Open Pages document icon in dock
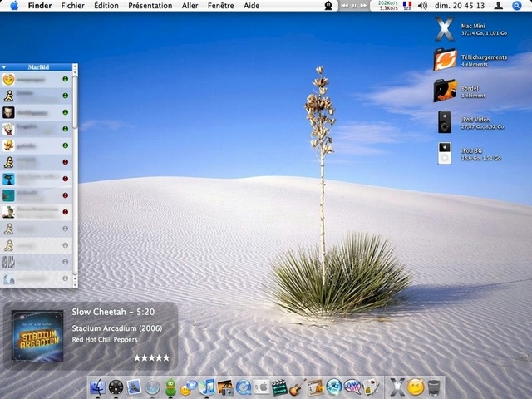This screenshot has height=399, width=532. tap(371, 387)
